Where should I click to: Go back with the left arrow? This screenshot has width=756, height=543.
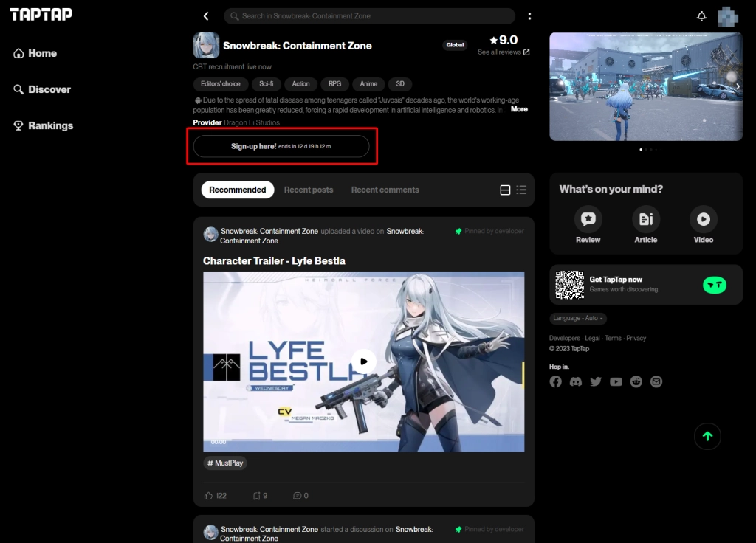coord(206,16)
